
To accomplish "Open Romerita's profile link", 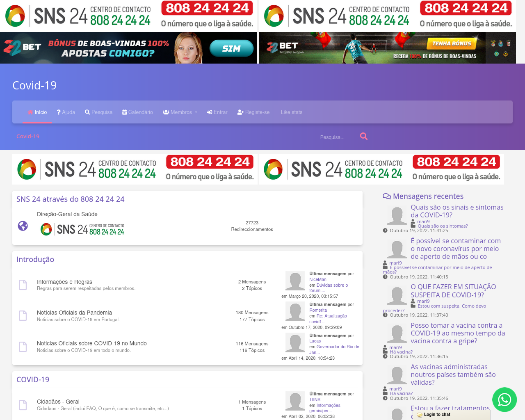I will 318,310.
